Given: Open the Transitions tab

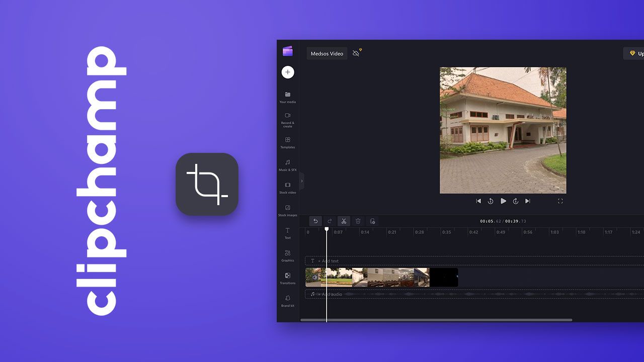Looking at the screenshot, I should [x=288, y=278].
